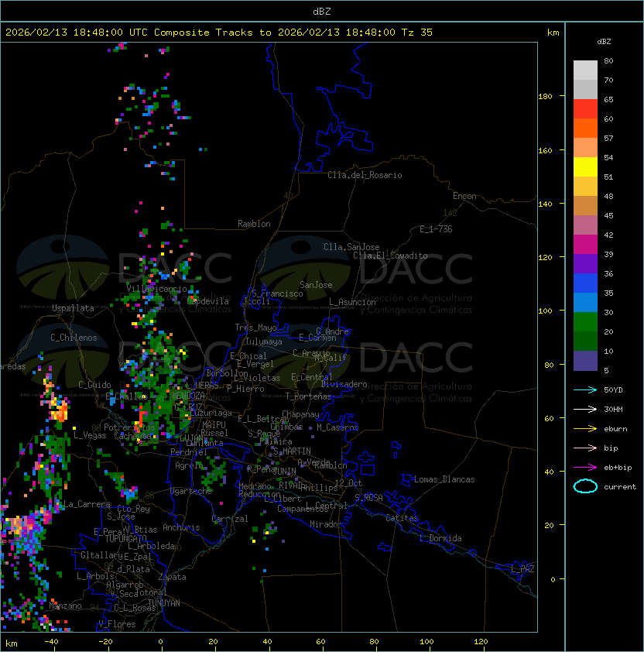Click the Mirador map label

[x=326, y=524]
